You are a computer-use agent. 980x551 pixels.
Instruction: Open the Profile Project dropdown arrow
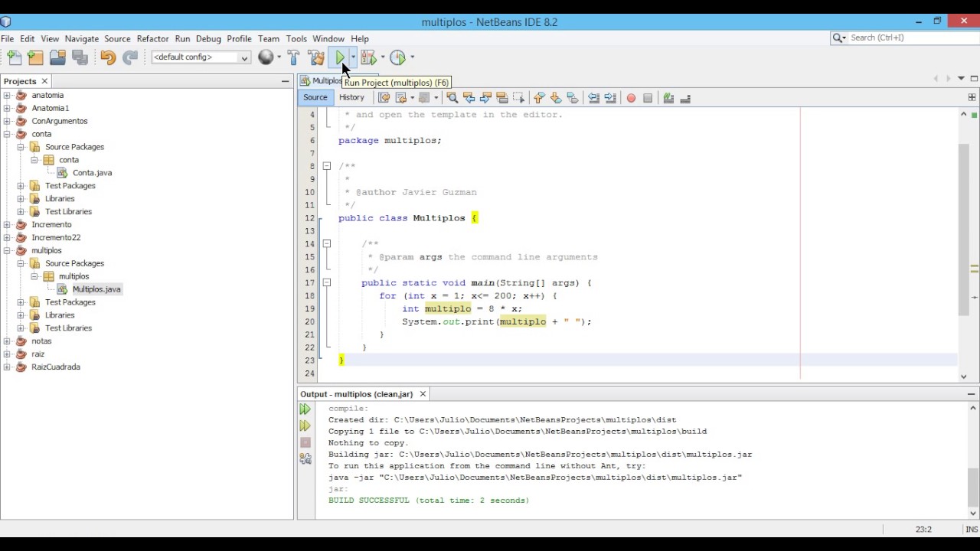tap(412, 57)
